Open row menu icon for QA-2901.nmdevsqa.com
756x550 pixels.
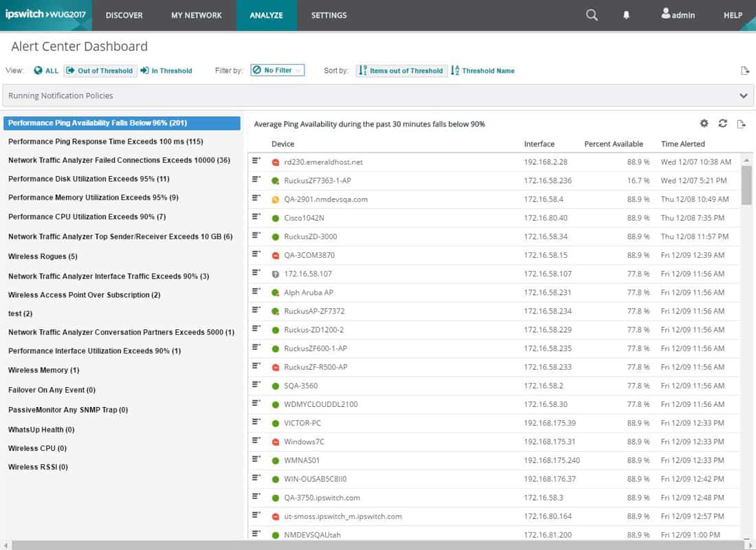pos(256,198)
